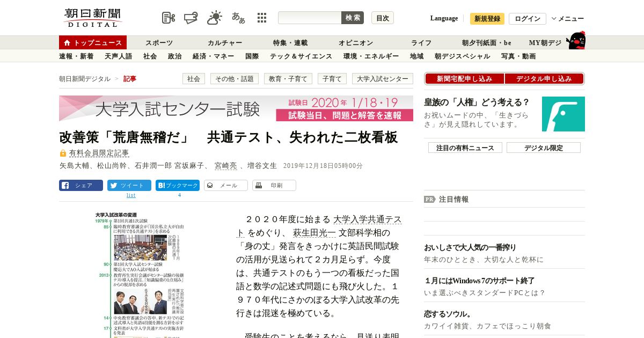Tweet the article with Twitter button
The height and width of the screenshot is (338, 644).
coord(129,186)
